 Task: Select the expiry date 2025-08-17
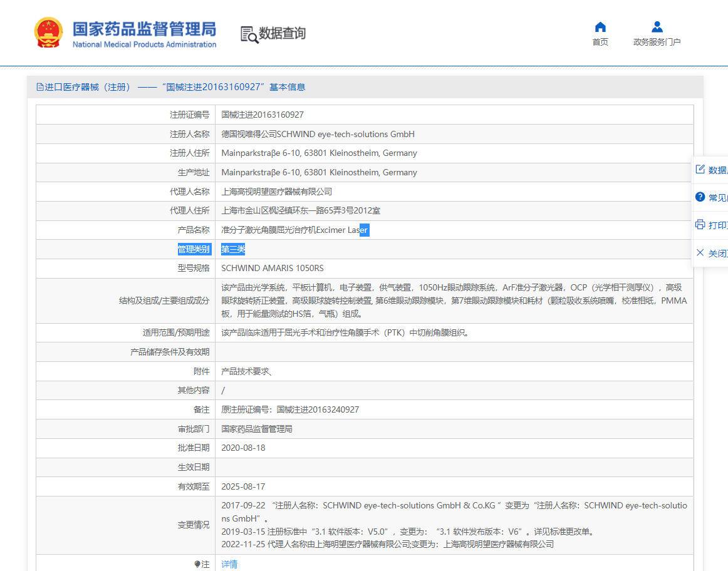coord(243,486)
